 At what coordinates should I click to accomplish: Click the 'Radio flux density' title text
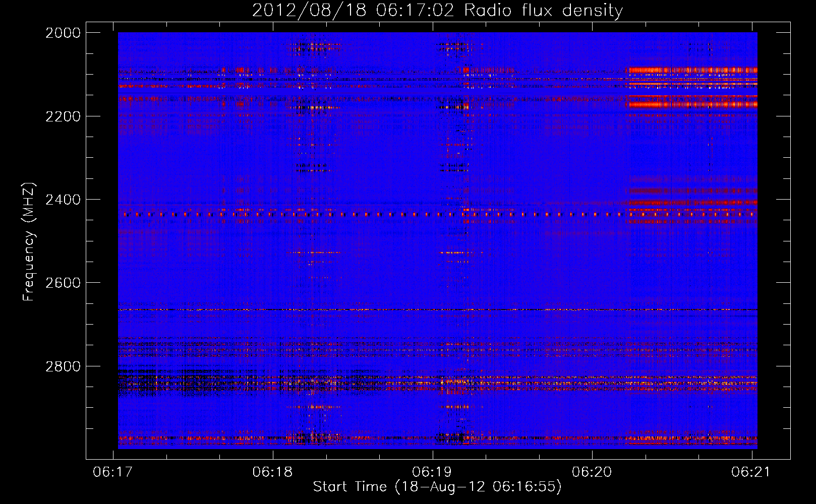click(544, 11)
